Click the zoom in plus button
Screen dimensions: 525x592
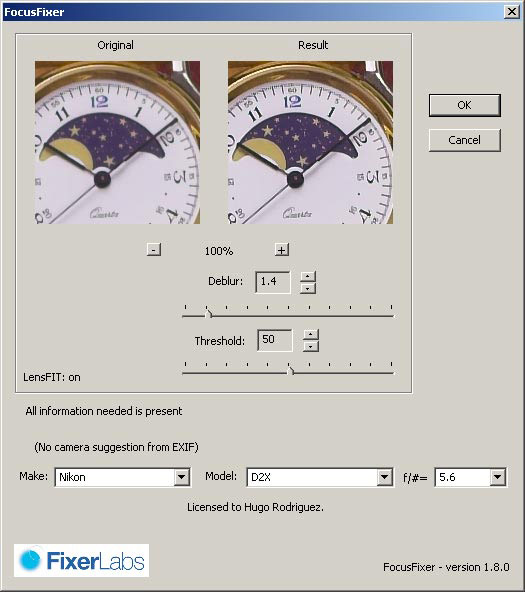click(282, 250)
